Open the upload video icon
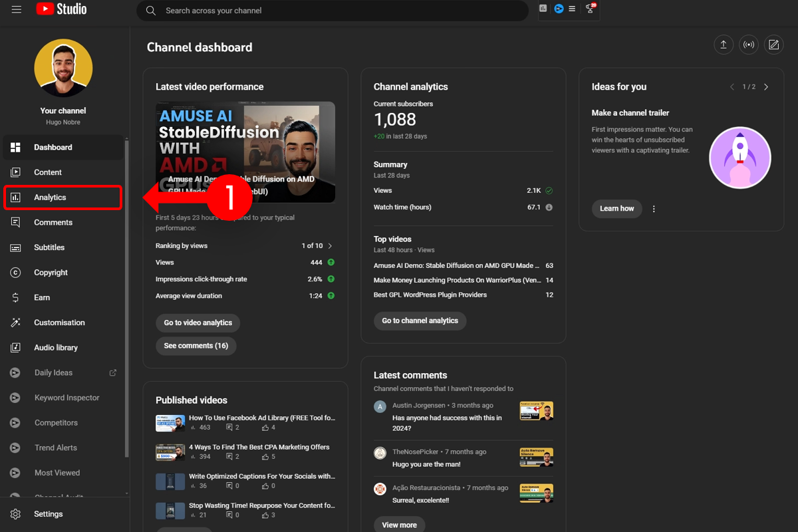Screen dimensions: 798x532 724,45
